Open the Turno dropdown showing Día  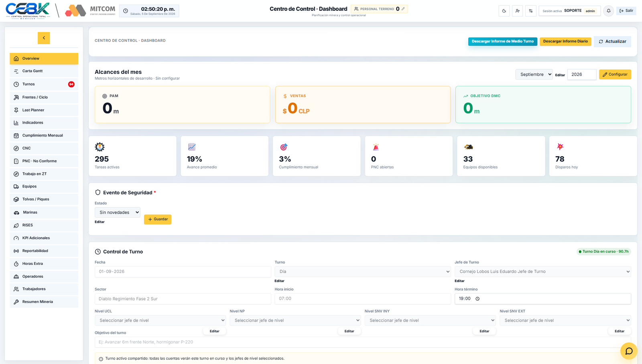(363, 272)
